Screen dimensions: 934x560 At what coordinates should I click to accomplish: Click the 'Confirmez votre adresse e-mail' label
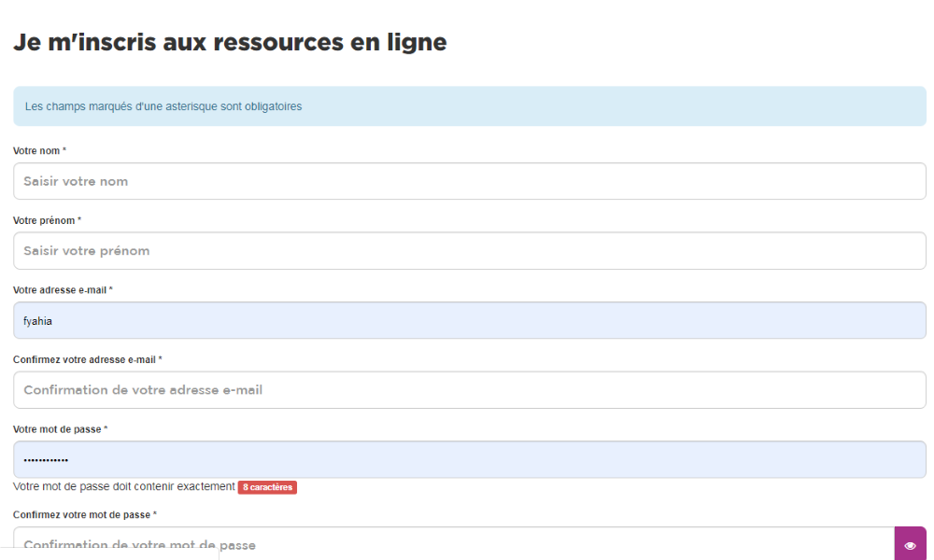84,359
